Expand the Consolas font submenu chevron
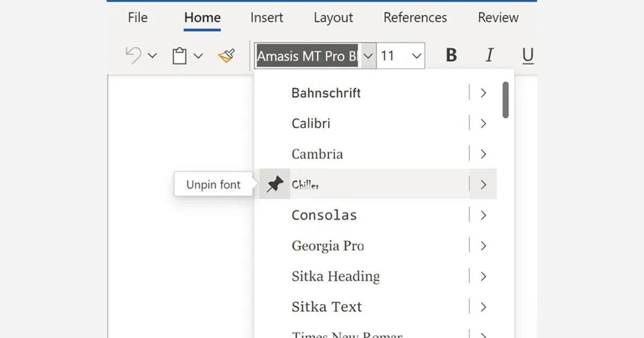644x338 pixels. [x=483, y=215]
